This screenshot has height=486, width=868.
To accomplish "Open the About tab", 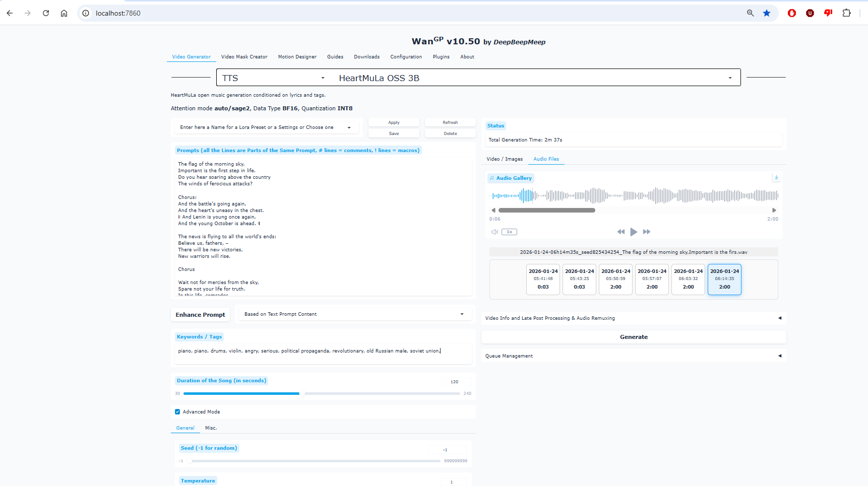I will (467, 57).
